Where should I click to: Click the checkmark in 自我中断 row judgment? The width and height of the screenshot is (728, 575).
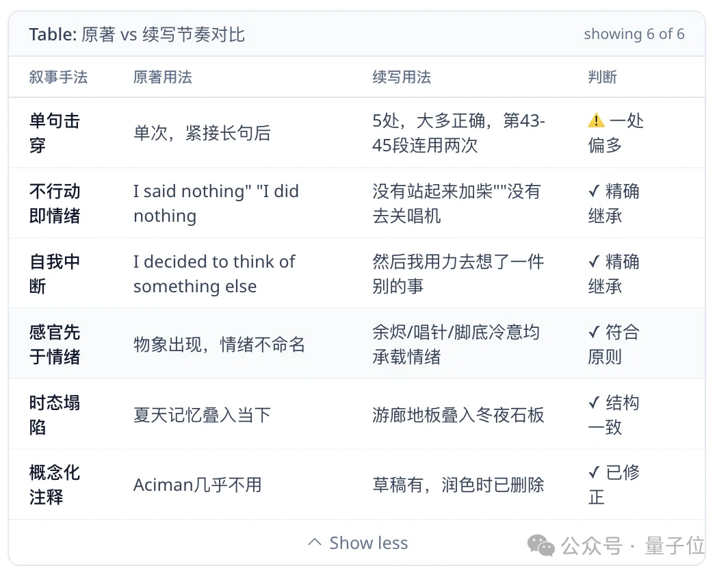[594, 262]
